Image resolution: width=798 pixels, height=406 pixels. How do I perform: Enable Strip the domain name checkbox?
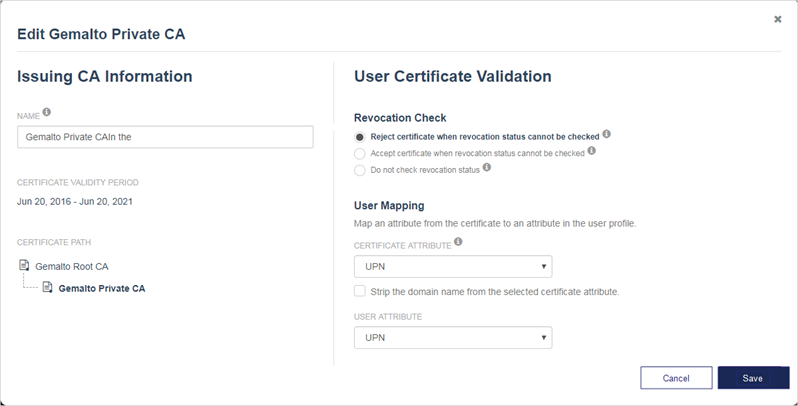tap(360, 291)
